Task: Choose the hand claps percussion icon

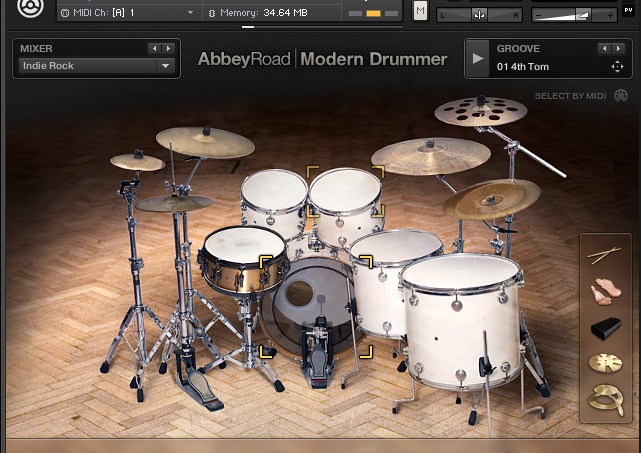Action: [x=605, y=292]
